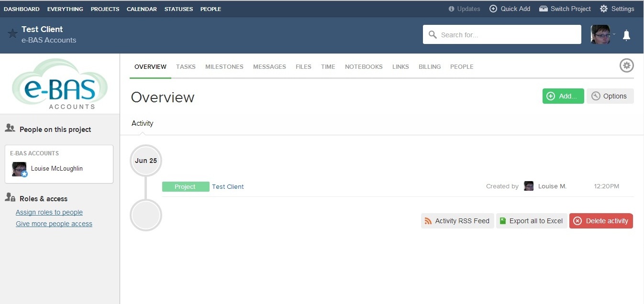This screenshot has height=304, width=644.
Task: Open project settings gear icon
Action: click(x=627, y=65)
